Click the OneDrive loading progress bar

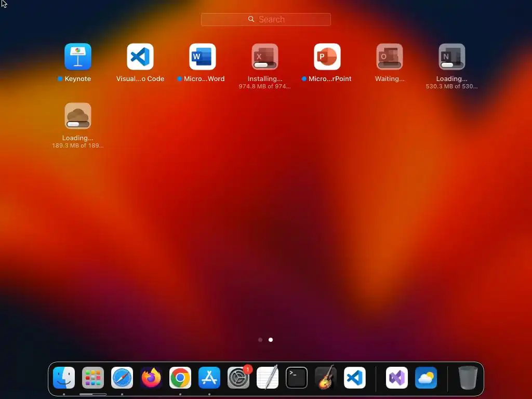pyautogui.click(x=78, y=124)
